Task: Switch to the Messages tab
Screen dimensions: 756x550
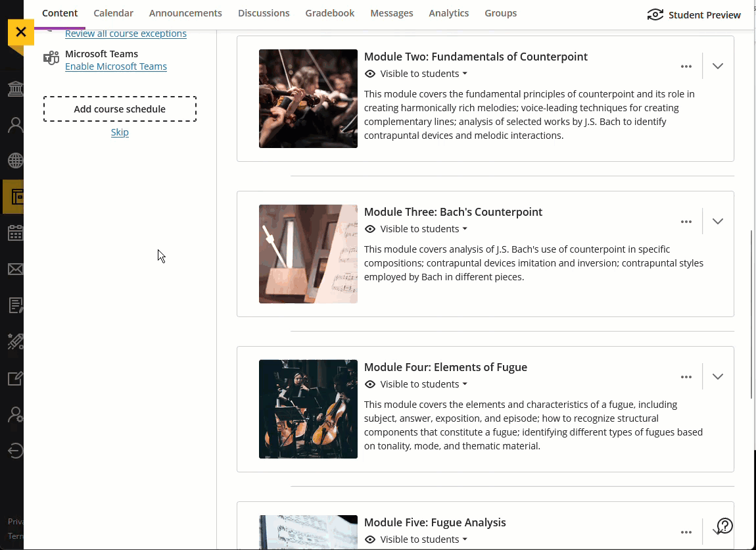Action: (392, 14)
